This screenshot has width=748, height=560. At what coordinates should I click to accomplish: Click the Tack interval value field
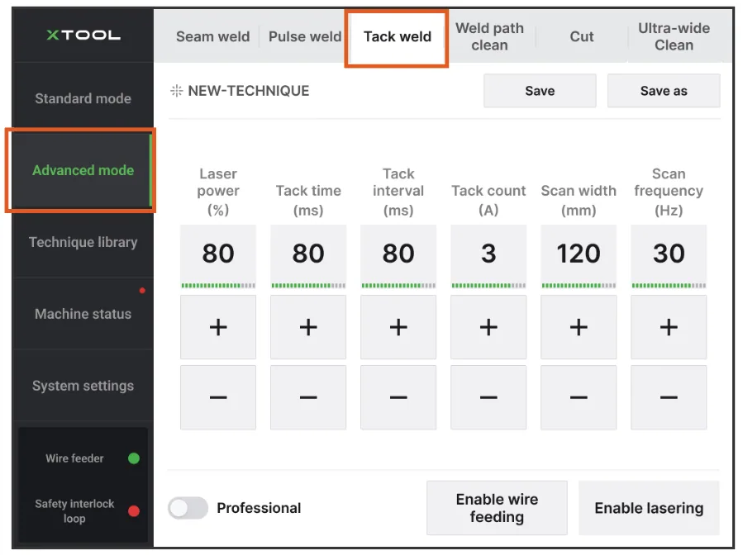tap(398, 253)
